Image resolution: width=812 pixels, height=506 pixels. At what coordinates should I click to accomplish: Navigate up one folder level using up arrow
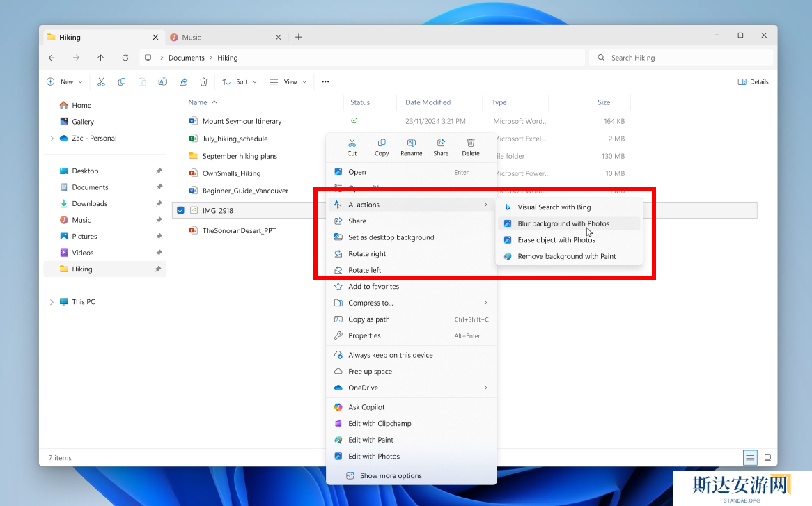pyautogui.click(x=101, y=58)
